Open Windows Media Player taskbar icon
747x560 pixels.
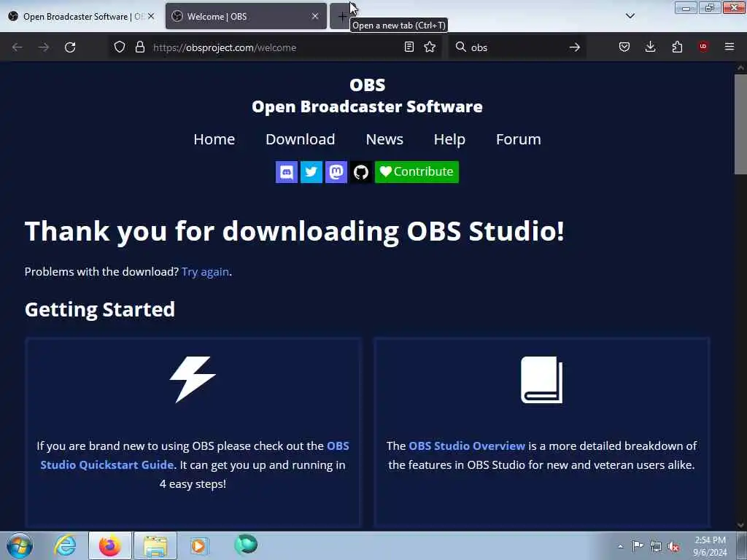tap(200, 545)
